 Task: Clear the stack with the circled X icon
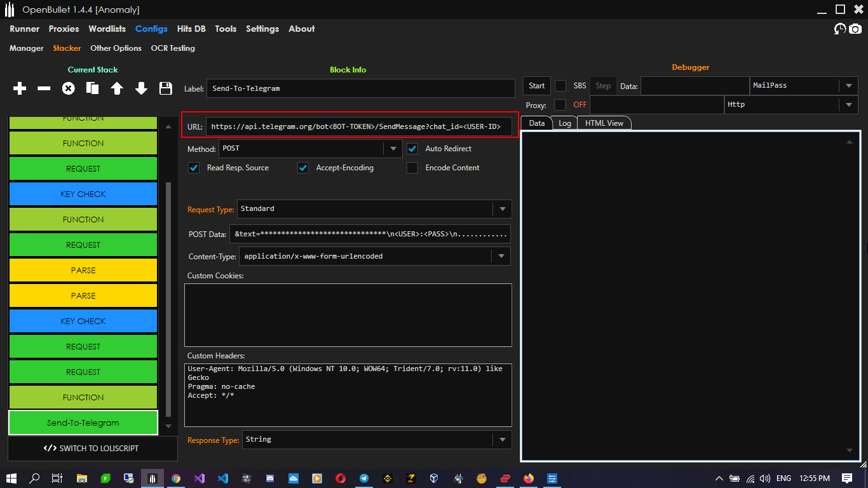68,89
